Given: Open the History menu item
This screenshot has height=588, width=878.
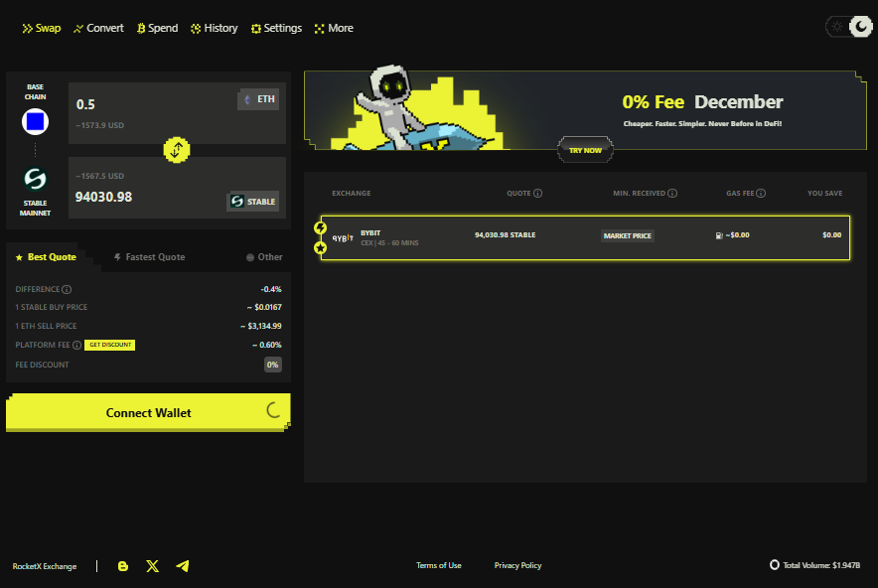Looking at the screenshot, I should [215, 28].
